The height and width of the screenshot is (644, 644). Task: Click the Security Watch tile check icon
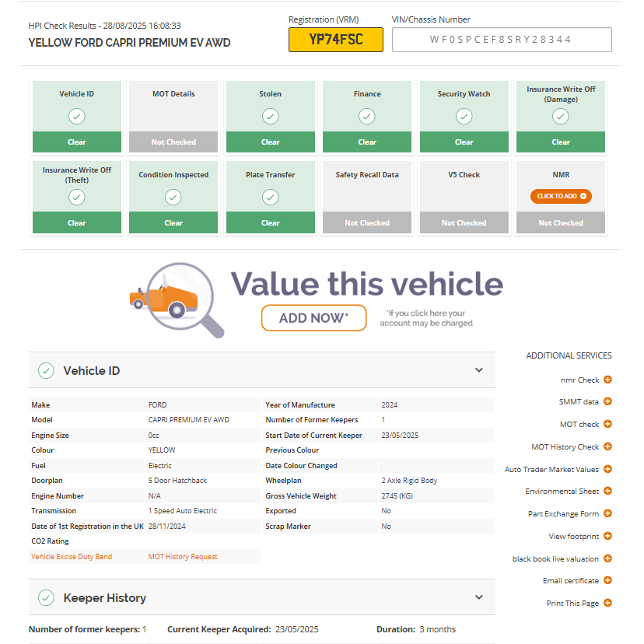(464, 116)
